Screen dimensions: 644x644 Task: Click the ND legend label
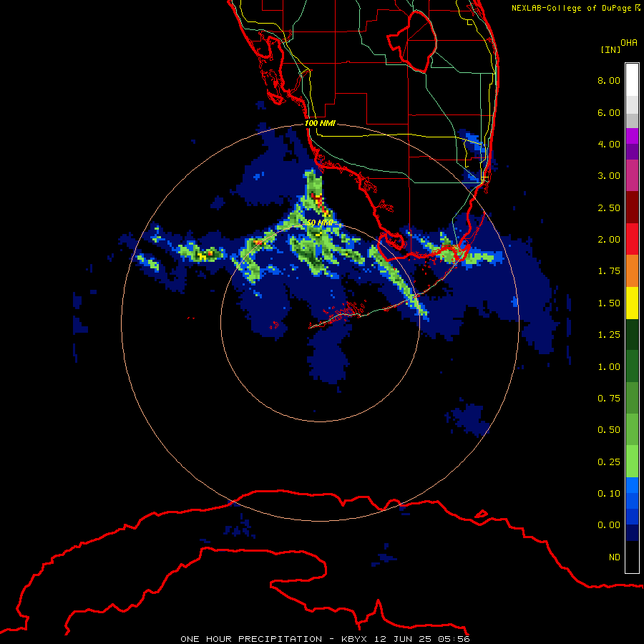pyautogui.click(x=615, y=557)
